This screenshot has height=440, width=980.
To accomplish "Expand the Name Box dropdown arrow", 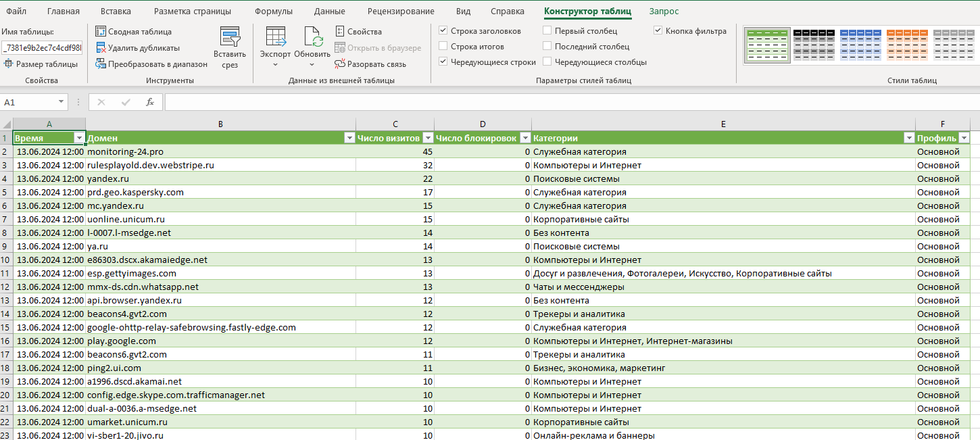I will (62, 102).
